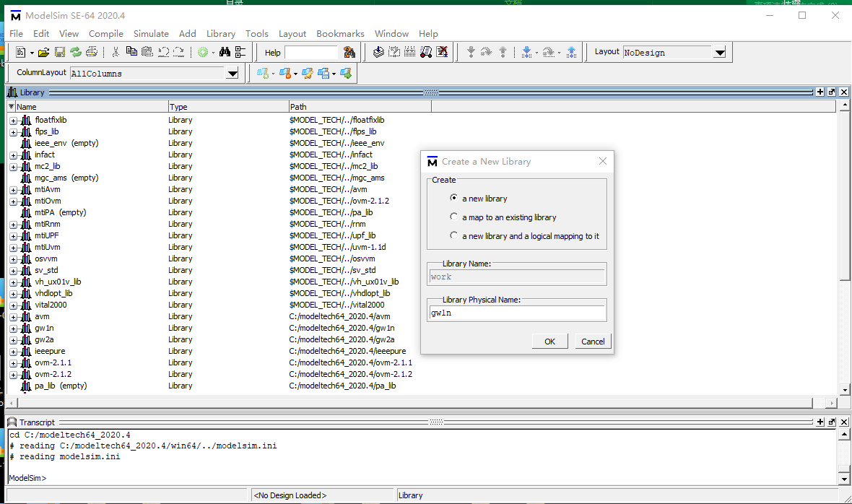
Task: Confirm library creation with OK button
Action: click(x=550, y=341)
